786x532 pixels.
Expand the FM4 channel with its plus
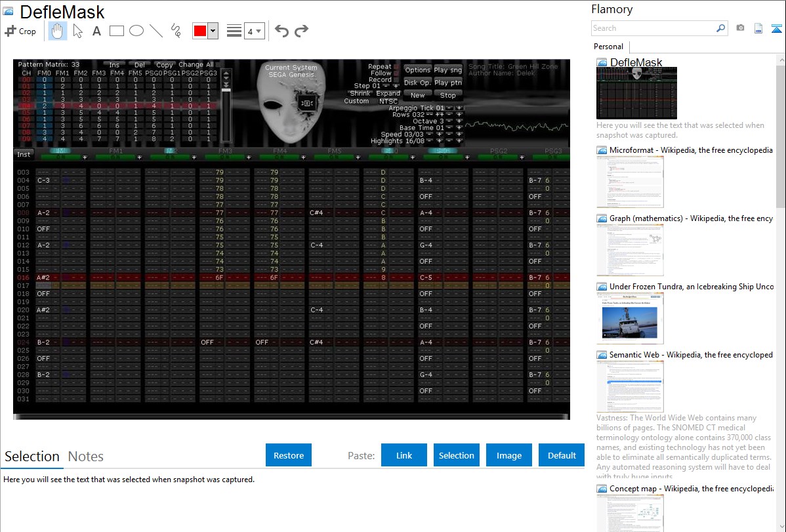303,157
